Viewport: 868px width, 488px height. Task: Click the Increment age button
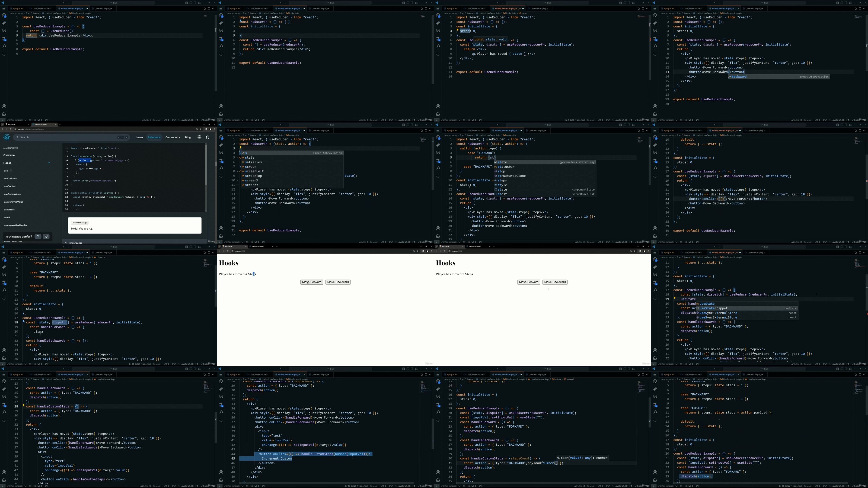tap(80, 223)
